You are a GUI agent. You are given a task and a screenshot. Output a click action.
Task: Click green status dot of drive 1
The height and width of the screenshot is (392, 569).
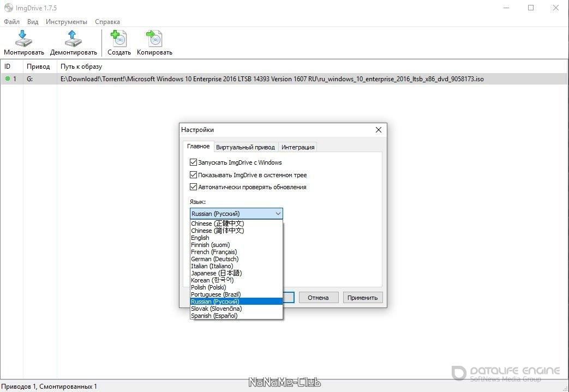point(8,79)
